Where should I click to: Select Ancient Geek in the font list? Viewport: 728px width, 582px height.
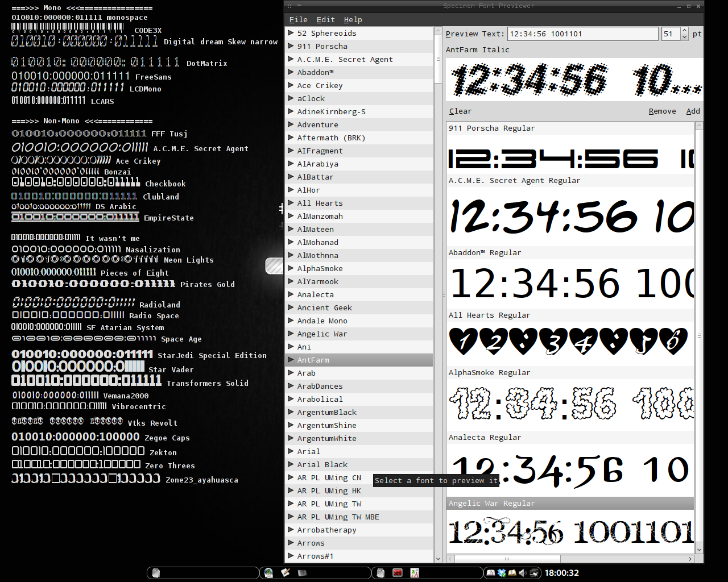[x=359, y=307]
